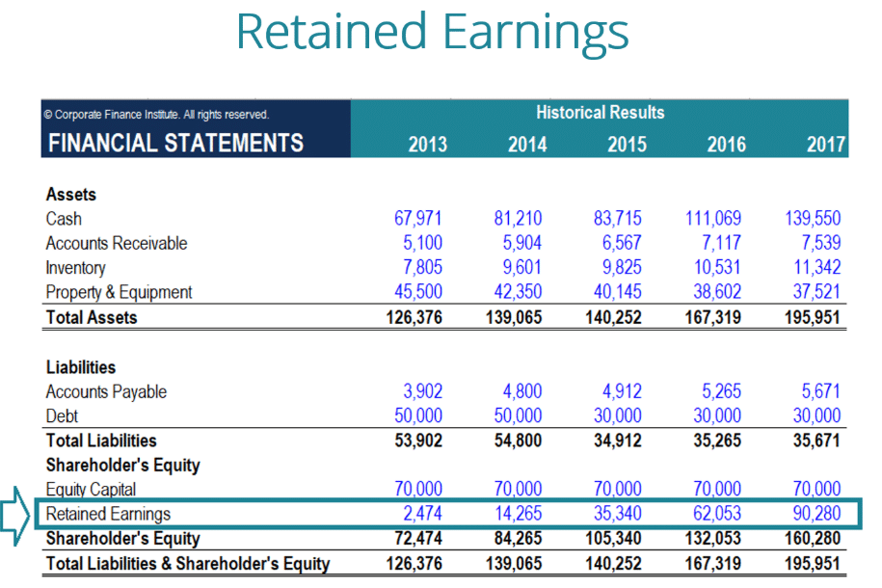This screenshot has height=588, width=882.
Task: Click the Inventory value 9,601
Action: point(522,267)
